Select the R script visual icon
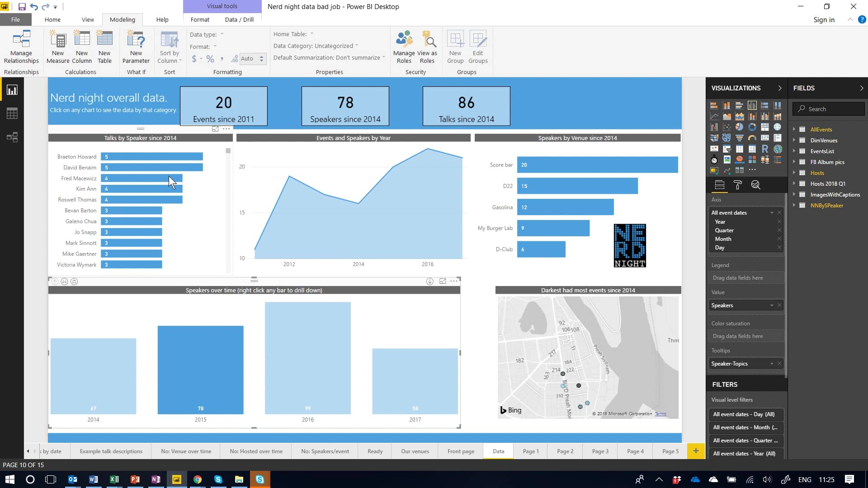 tap(765, 149)
